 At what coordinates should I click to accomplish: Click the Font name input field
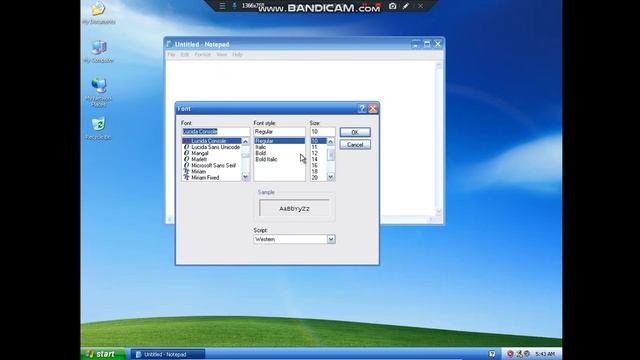pyautogui.click(x=216, y=131)
